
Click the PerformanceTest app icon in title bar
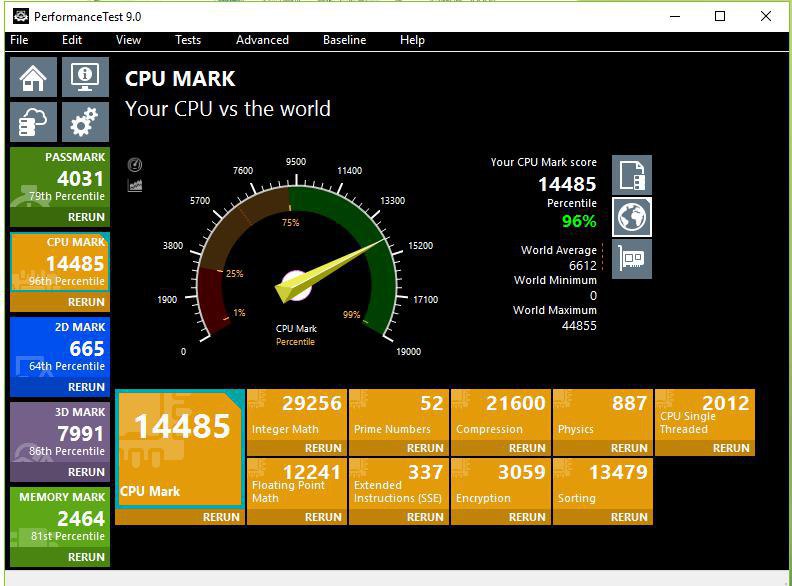click(x=21, y=16)
